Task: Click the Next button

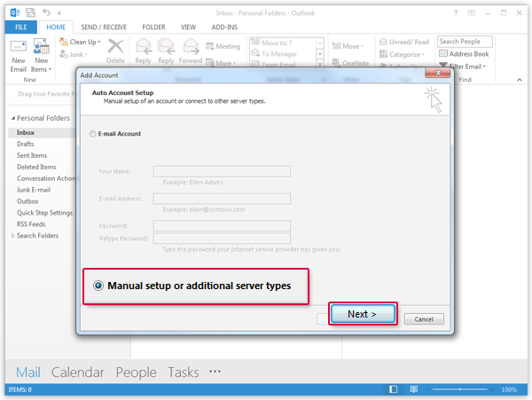Action: (x=362, y=314)
